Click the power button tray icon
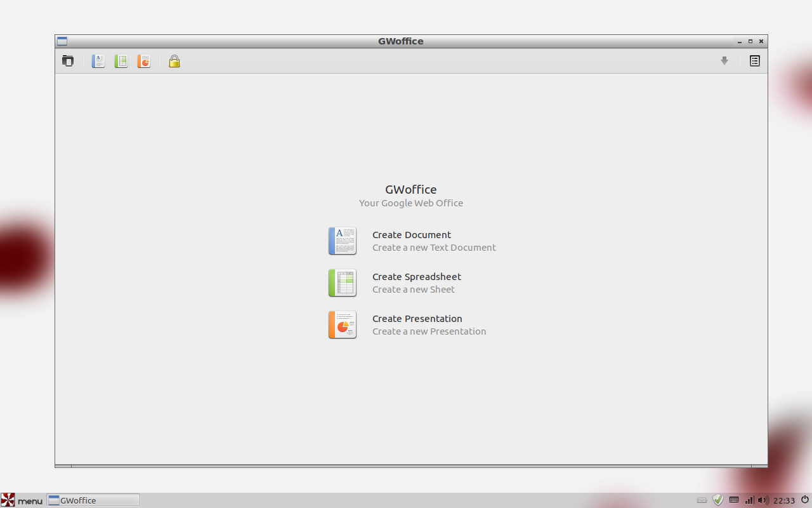This screenshot has height=508, width=812. [805, 500]
